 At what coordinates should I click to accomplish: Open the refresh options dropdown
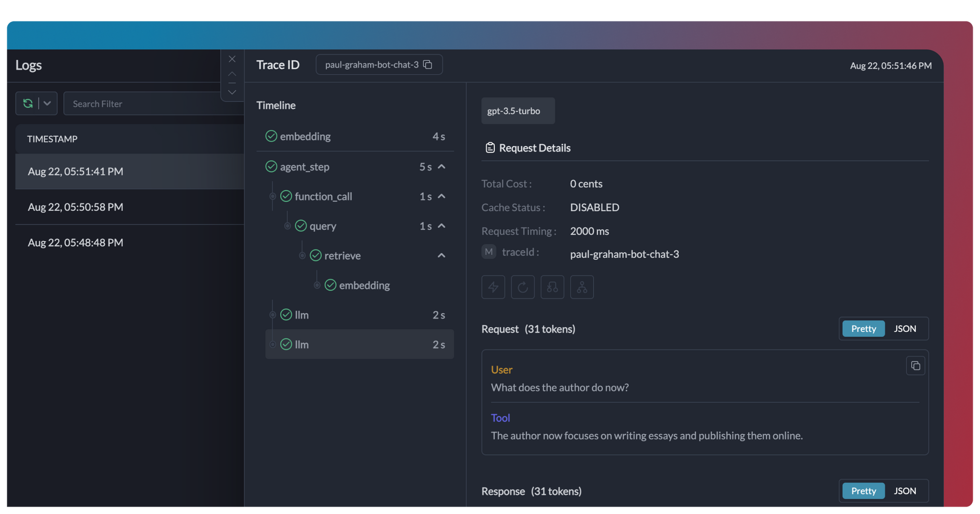click(47, 103)
